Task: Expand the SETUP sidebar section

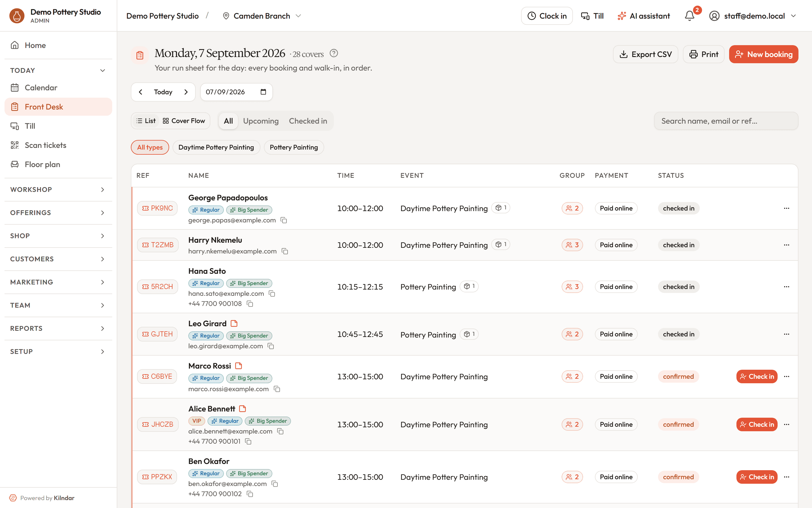Action: (x=58, y=352)
